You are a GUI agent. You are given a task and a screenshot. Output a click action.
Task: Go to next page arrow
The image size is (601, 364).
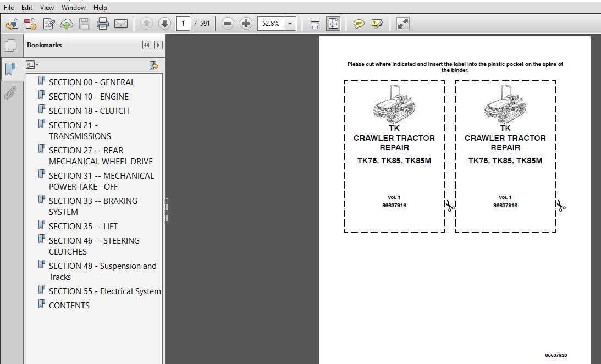164,24
